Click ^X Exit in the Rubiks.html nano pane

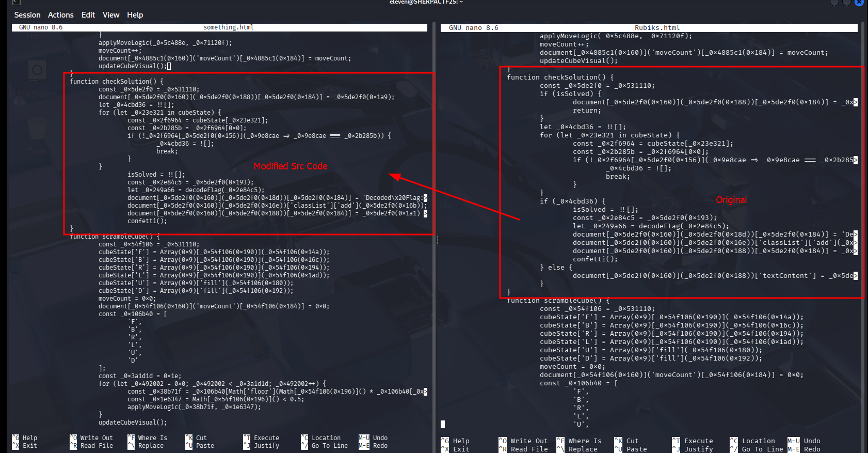coord(455,449)
